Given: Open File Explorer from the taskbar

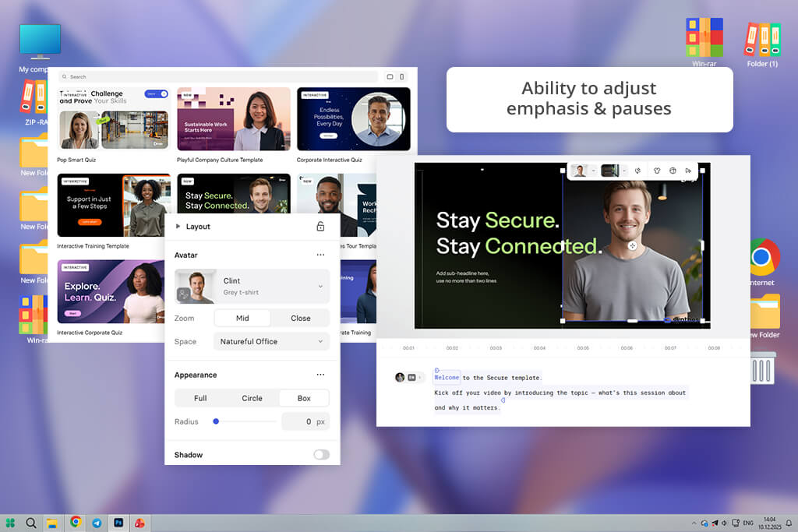Looking at the screenshot, I should click(x=52, y=523).
